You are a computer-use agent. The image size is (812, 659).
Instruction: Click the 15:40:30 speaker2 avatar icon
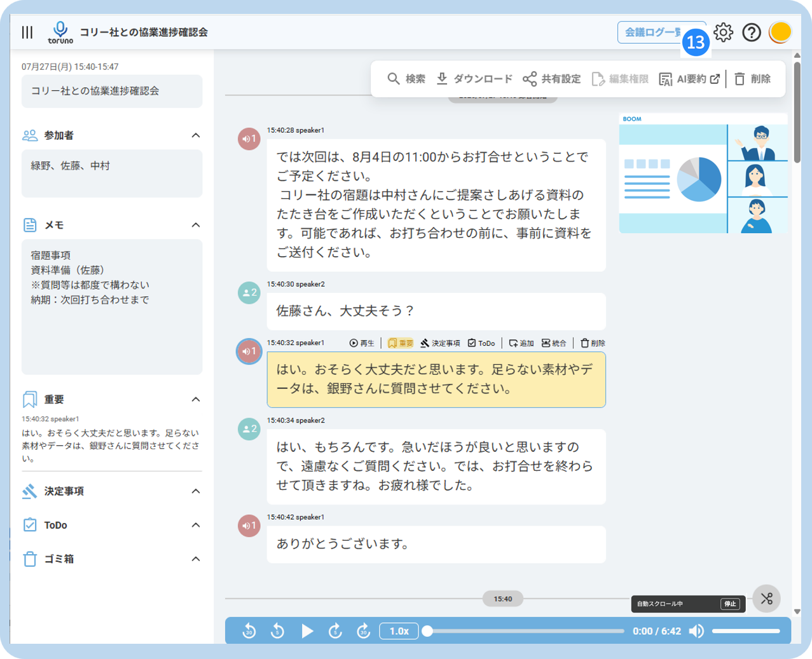[249, 293]
